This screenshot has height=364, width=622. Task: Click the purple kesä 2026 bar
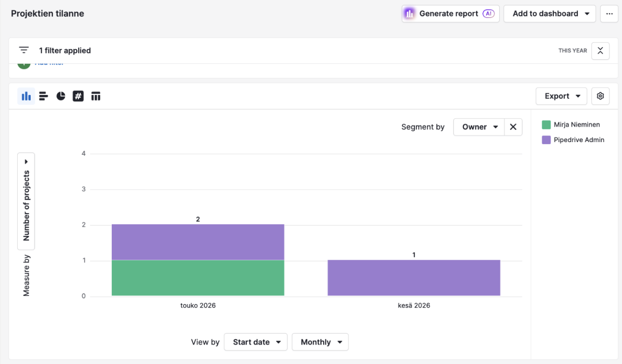(414, 278)
